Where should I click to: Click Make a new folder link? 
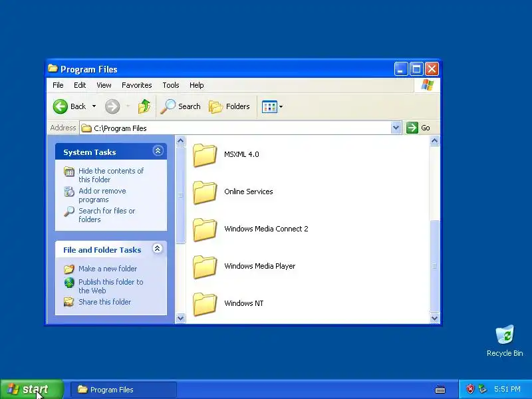pos(108,269)
